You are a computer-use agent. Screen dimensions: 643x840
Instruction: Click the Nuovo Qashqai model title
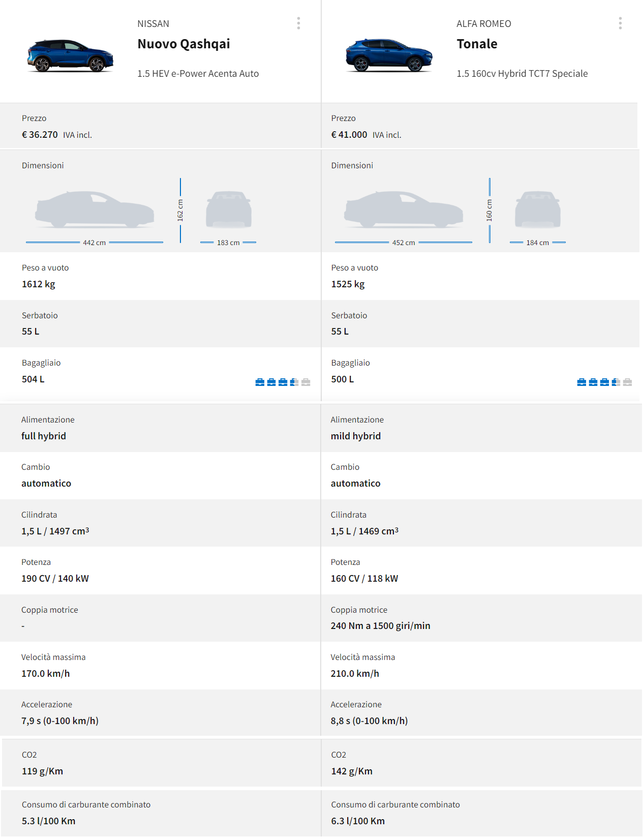pos(183,44)
